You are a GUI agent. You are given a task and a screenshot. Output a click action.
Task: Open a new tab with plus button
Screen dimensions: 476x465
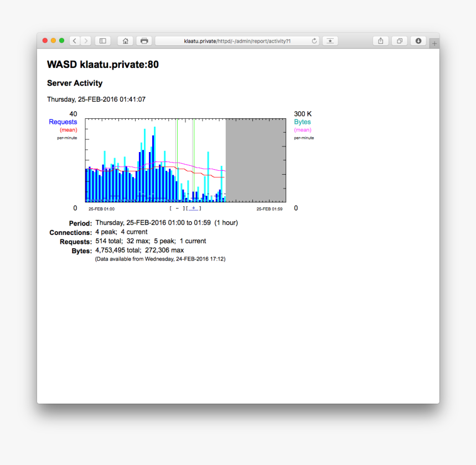tap(434, 44)
